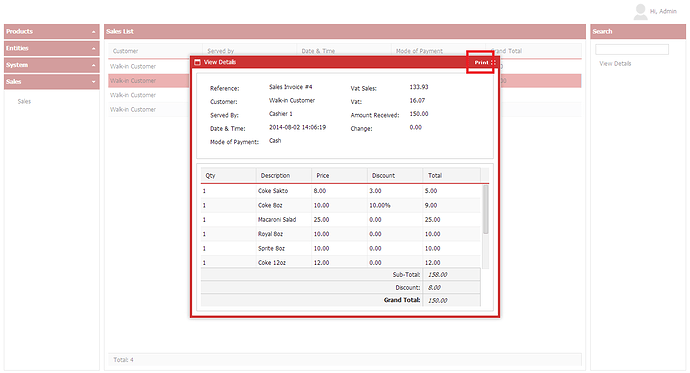
Task: Click the Admin user avatar icon
Action: [640, 12]
